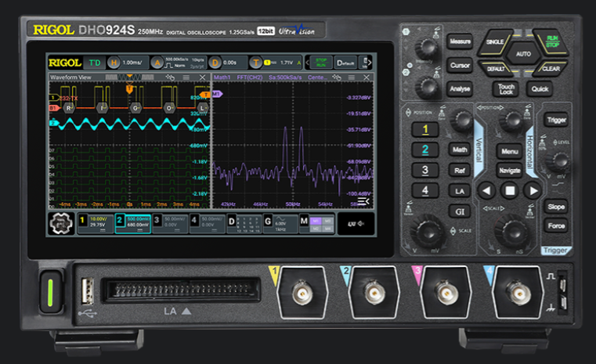Toggle the Touch Lock button
The width and height of the screenshot is (596, 364).
click(506, 89)
